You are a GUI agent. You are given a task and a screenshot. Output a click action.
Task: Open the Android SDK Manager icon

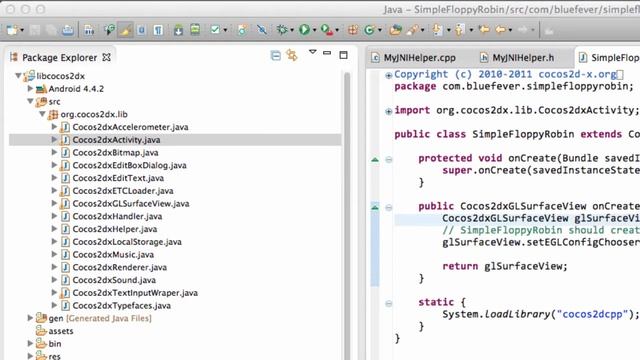point(178,30)
